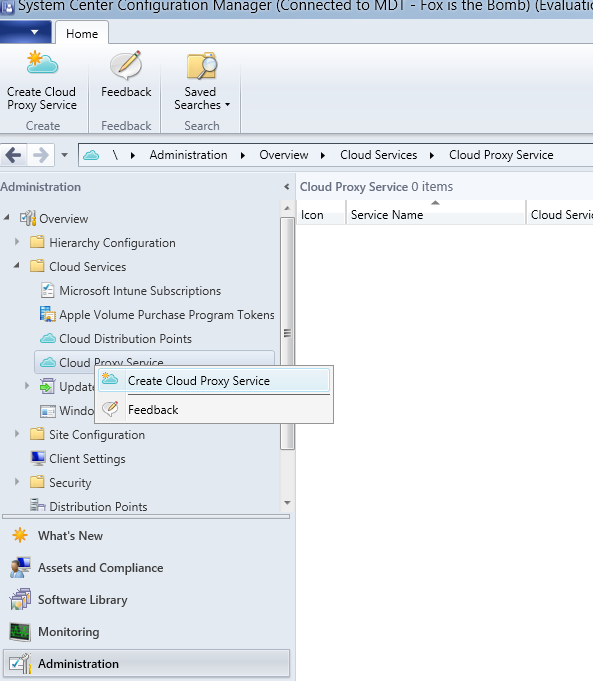Screen dimensions: 593x681
Task: Choose Feedback in the context menu
Action: [x=214, y=410]
